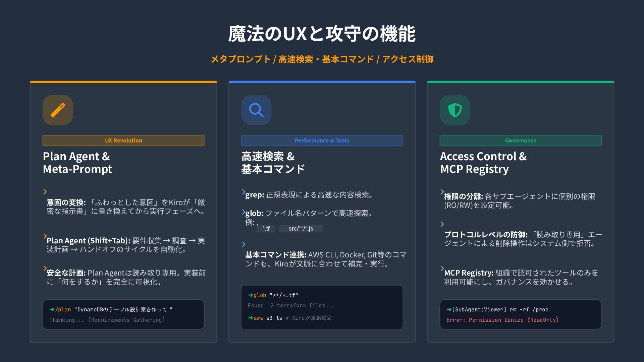644x362 pixels.
Task: Click the green arrow before aws s3 ls
Action: pyautogui.click(x=251, y=318)
